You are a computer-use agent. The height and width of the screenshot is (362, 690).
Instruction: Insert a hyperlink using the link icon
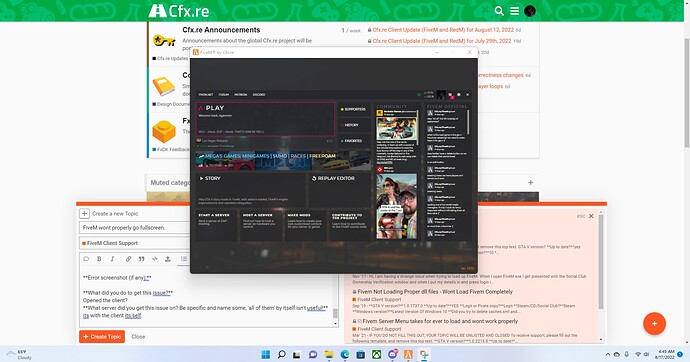click(128, 259)
